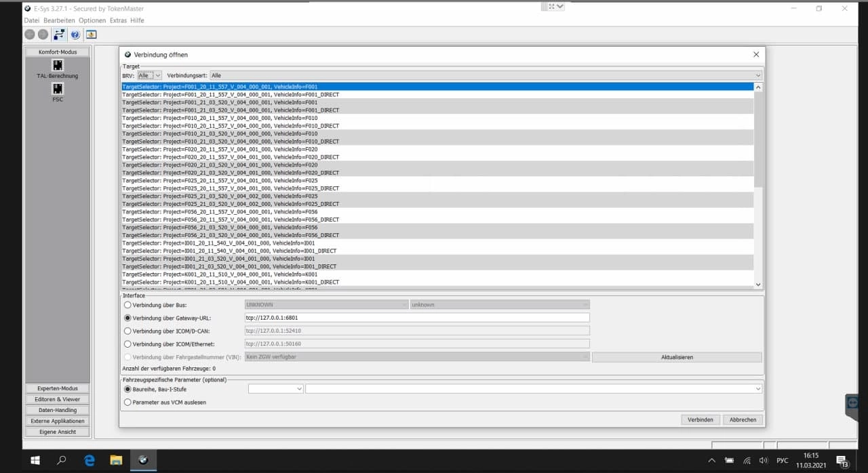Select Verbindung über ICOM/Ethernet radio button
This screenshot has width=868, height=473.
(x=127, y=344)
